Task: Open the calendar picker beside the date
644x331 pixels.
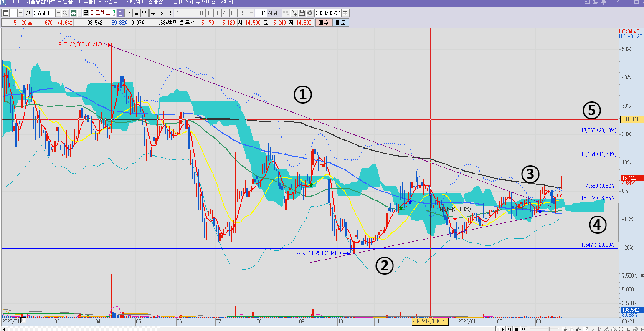Action: 345,13
